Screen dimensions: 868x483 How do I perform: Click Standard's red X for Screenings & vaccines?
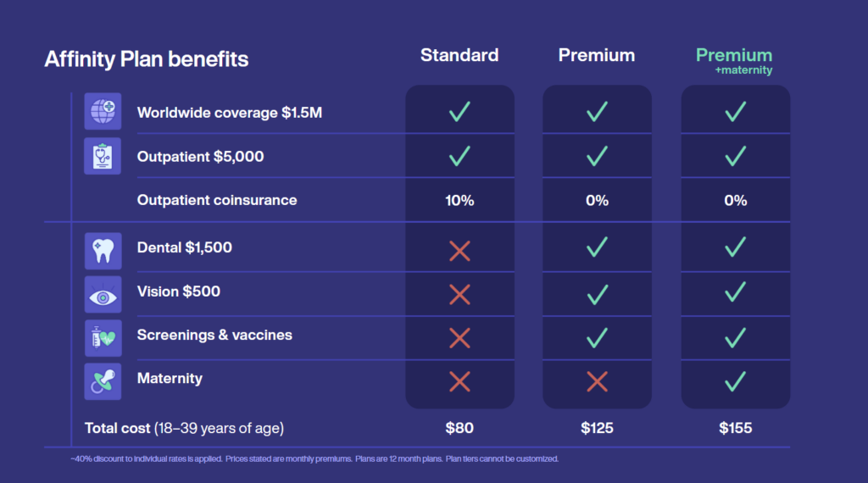click(459, 338)
